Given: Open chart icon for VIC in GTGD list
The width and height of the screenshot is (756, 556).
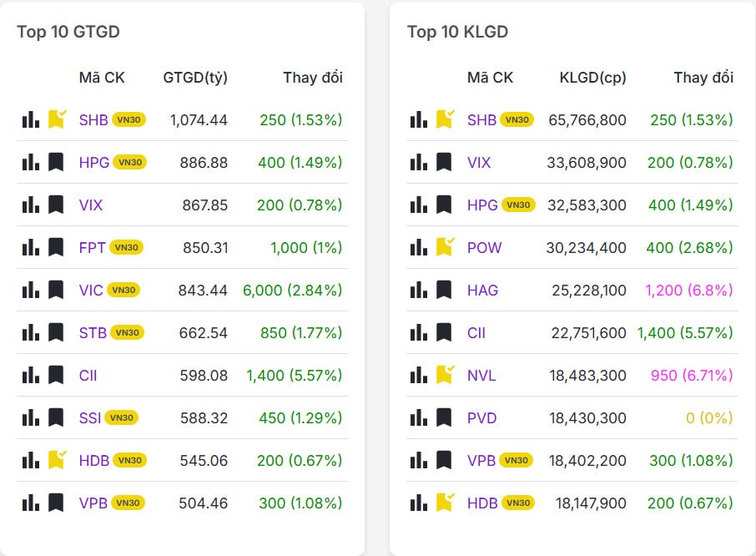Looking at the screenshot, I should 30,290.
